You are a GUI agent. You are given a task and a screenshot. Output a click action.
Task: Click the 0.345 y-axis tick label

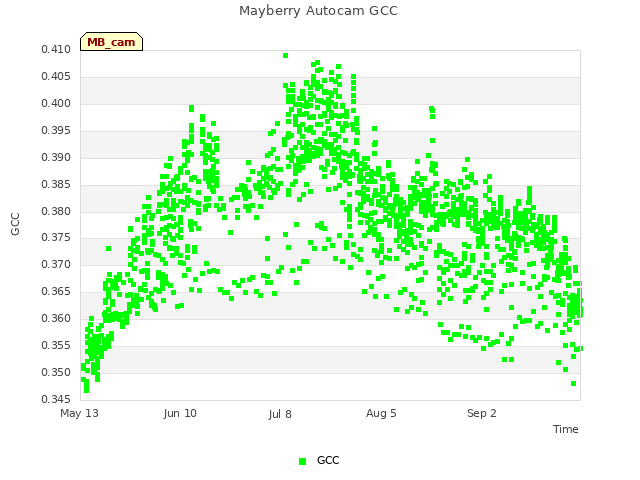pyautogui.click(x=56, y=399)
